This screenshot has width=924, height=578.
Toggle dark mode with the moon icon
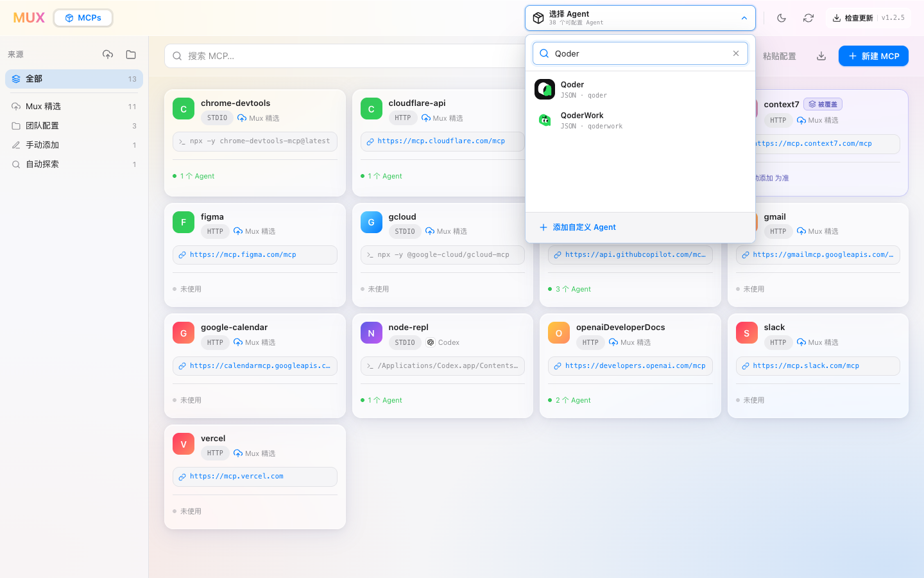782,18
